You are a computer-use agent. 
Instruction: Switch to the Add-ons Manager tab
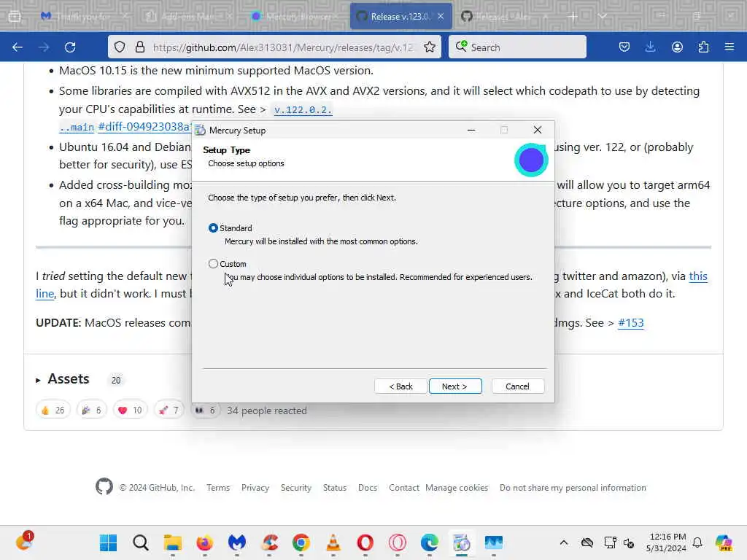pos(188,17)
